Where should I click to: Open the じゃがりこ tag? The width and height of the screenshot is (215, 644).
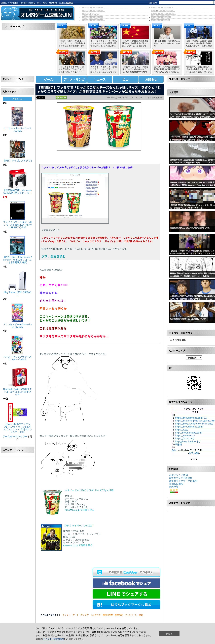pyautogui.click(x=96, y=615)
